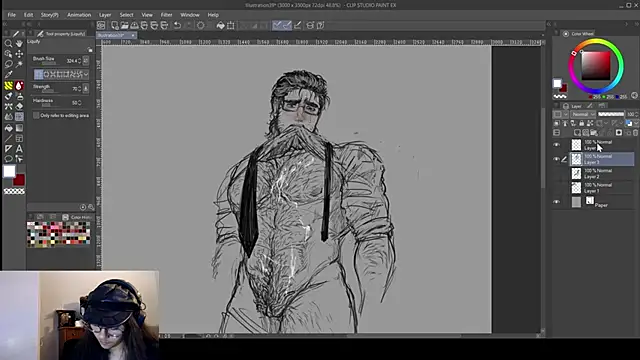Click the layer opacity 100 stepper

(x=636, y=114)
